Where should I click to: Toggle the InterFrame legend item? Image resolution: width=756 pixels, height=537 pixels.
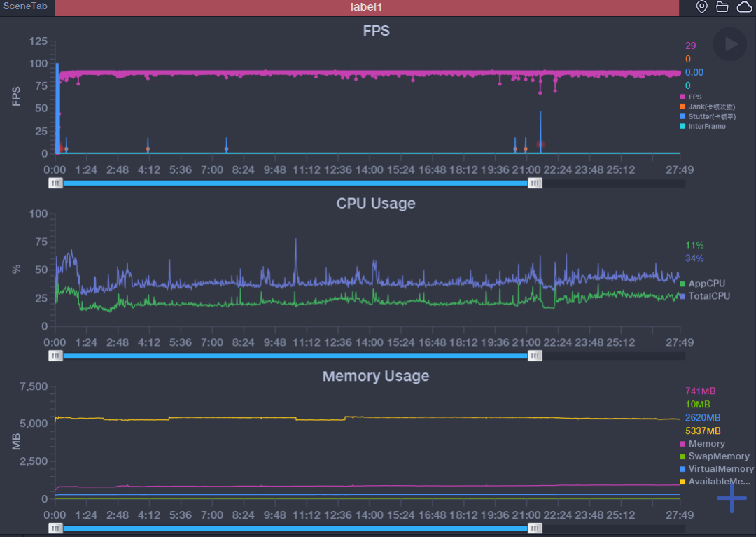point(706,127)
